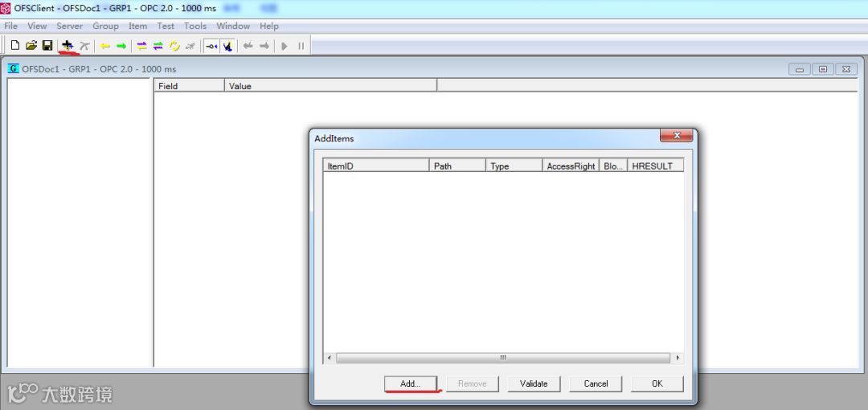The image size is (868, 410).
Task: Click the green-purple double arrows toolbar icon
Action: pyautogui.click(x=158, y=46)
